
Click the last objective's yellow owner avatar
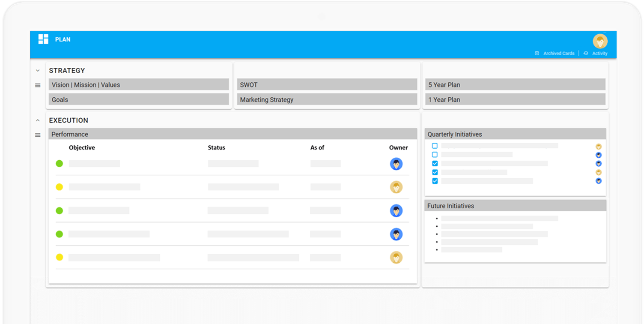coord(396,258)
